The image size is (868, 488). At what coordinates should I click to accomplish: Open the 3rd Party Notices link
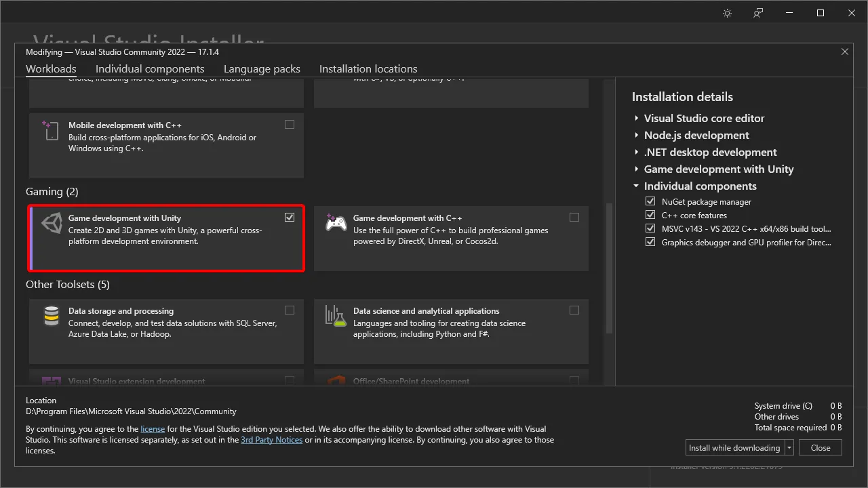(272, 440)
